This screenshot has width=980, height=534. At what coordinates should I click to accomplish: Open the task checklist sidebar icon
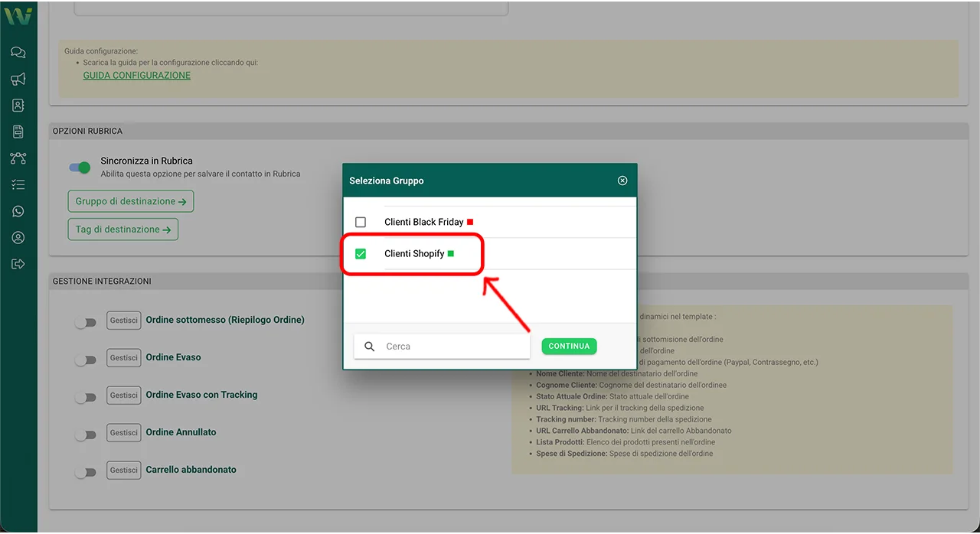coord(18,185)
